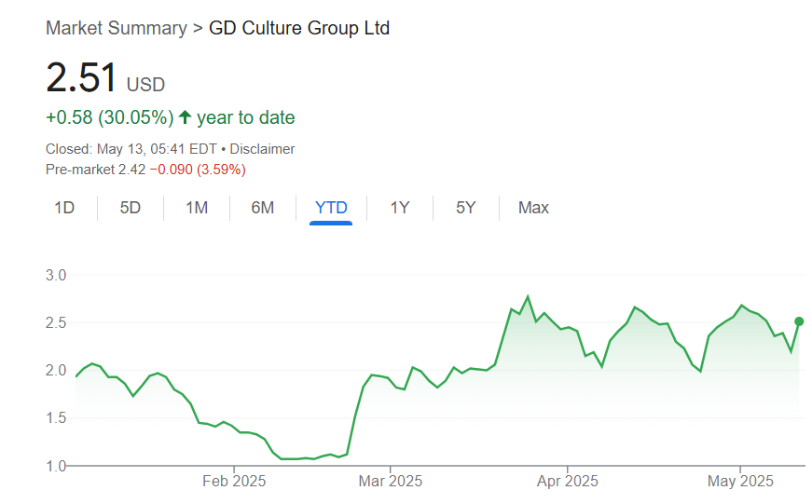Image resolution: width=812 pixels, height=504 pixels.
Task: Click the GD Culture Group Ltd title
Action: (299, 28)
